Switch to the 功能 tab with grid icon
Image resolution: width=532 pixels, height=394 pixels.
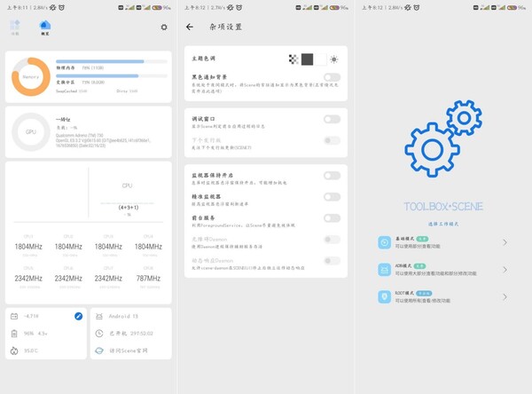tap(15, 28)
